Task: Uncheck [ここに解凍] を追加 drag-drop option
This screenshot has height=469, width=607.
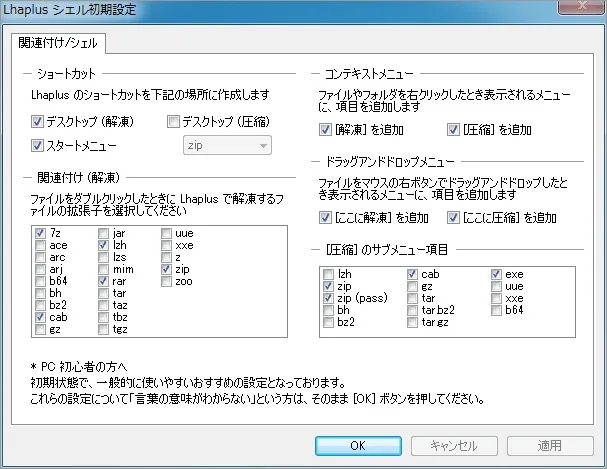Action: coord(325,218)
